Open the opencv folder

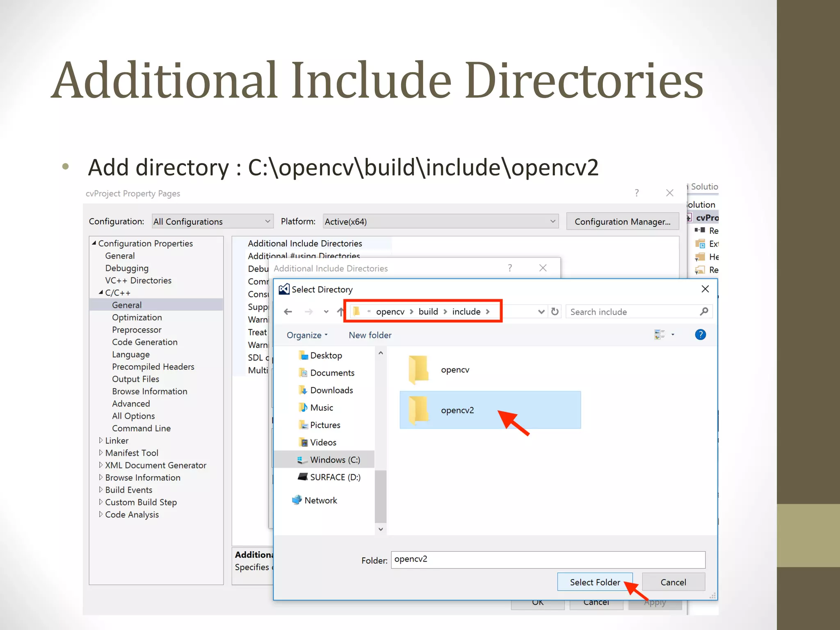pyautogui.click(x=454, y=370)
